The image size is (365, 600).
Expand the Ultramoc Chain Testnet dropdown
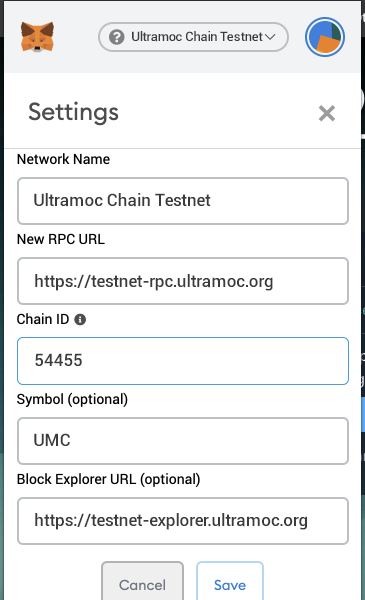pyautogui.click(x=193, y=37)
